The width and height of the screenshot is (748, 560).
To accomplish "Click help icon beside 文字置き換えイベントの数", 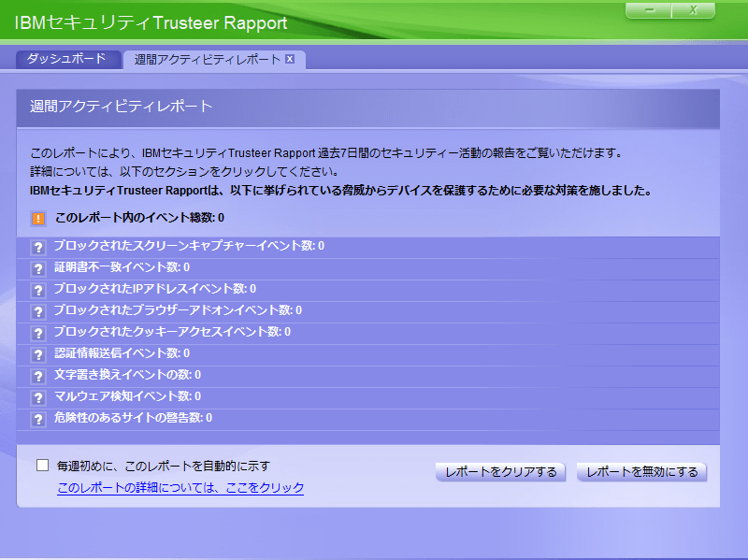I will 38,377.
